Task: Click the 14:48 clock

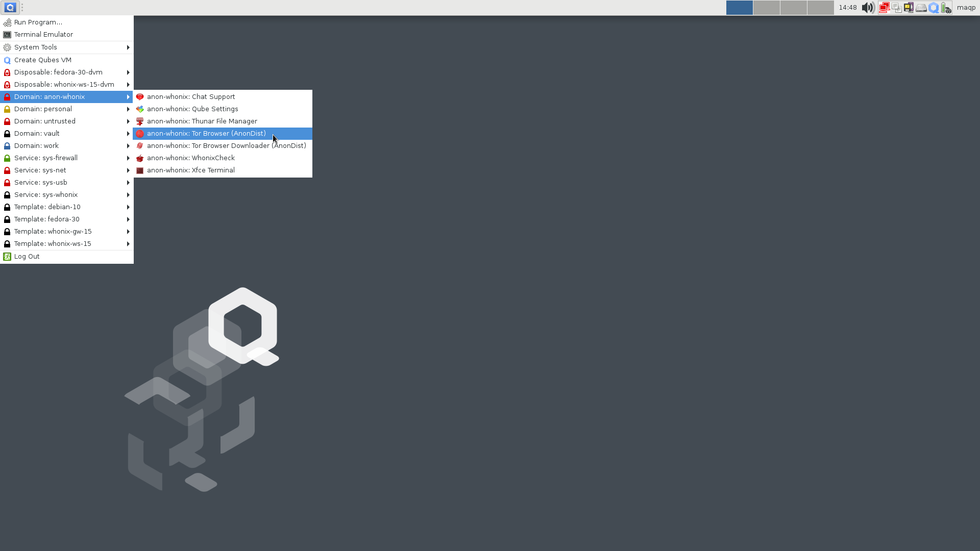Action: pyautogui.click(x=848, y=8)
